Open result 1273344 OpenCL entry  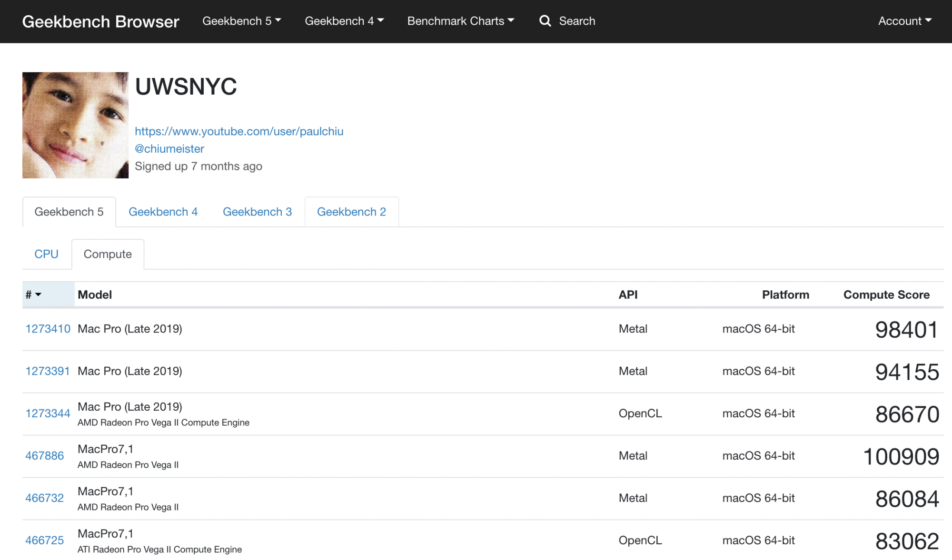[x=48, y=413]
